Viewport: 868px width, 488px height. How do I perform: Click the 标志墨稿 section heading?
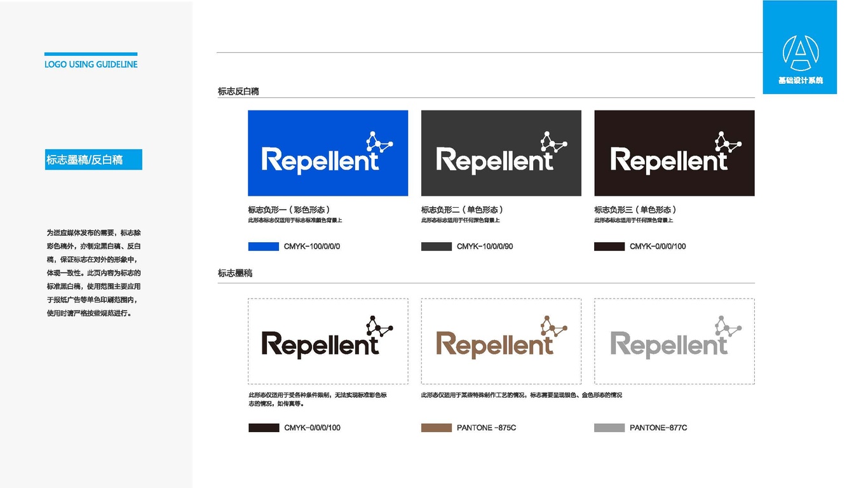click(235, 273)
